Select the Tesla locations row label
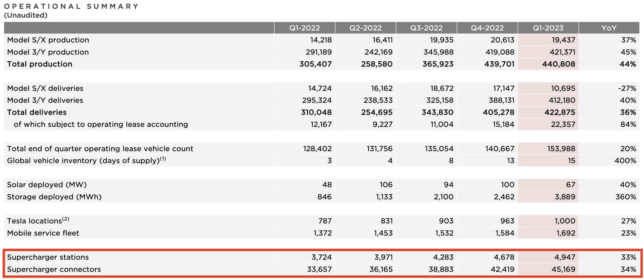Viewport: 644px width, 279px height. point(38,220)
